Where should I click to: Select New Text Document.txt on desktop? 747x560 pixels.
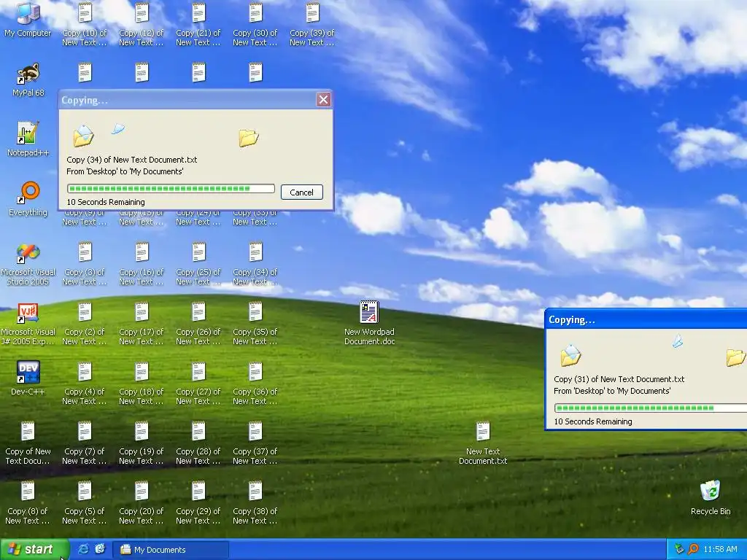pyautogui.click(x=483, y=443)
